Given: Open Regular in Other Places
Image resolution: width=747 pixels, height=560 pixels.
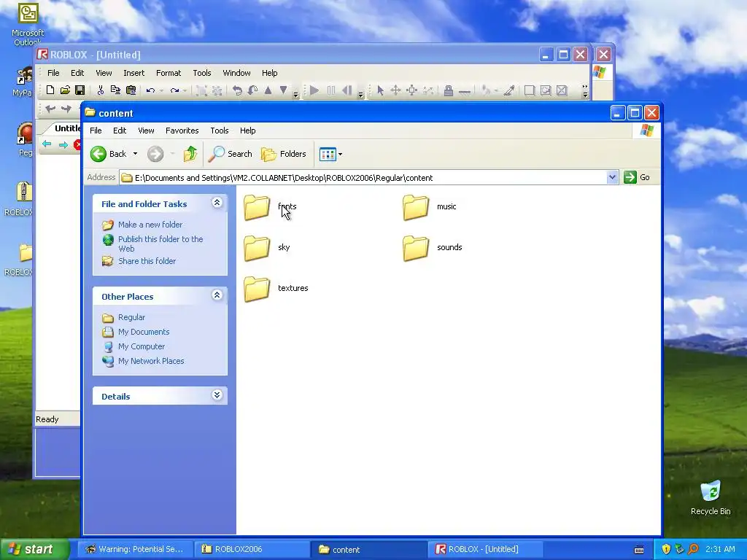Looking at the screenshot, I should [x=131, y=317].
